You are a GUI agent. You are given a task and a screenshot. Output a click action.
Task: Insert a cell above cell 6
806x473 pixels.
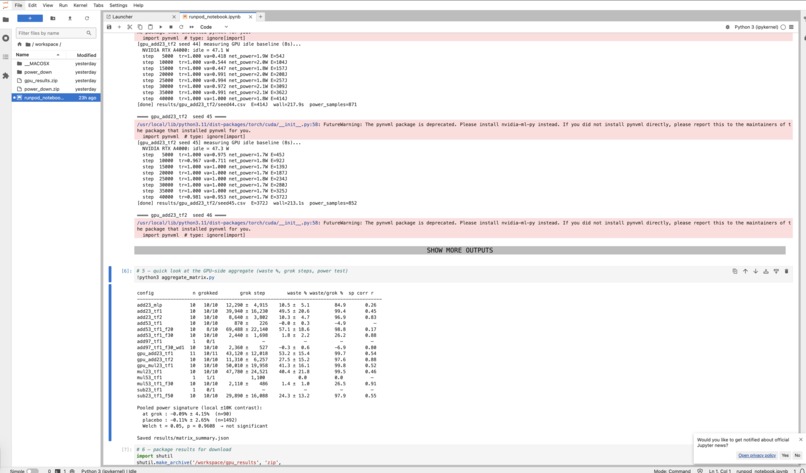[x=765, y=271]
